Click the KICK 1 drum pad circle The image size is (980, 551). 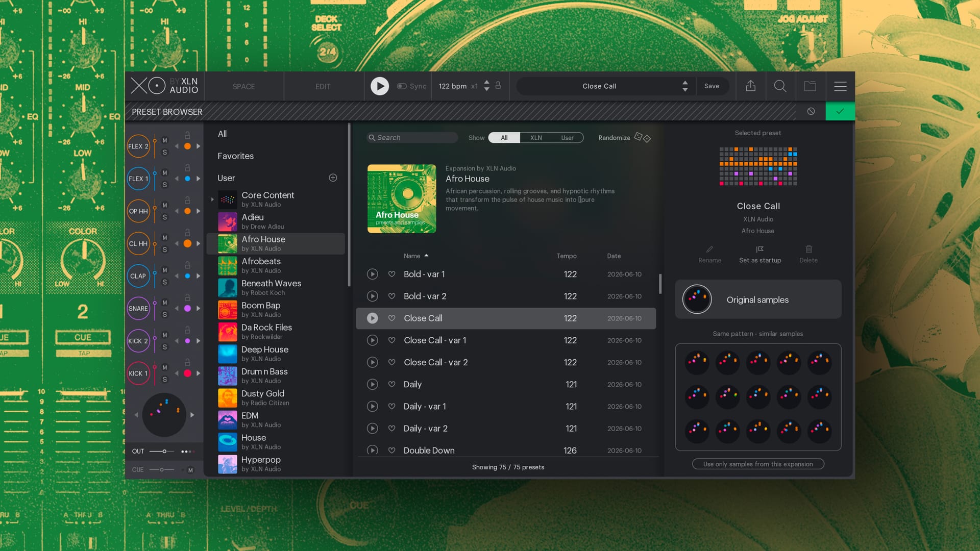click(138, 373)
